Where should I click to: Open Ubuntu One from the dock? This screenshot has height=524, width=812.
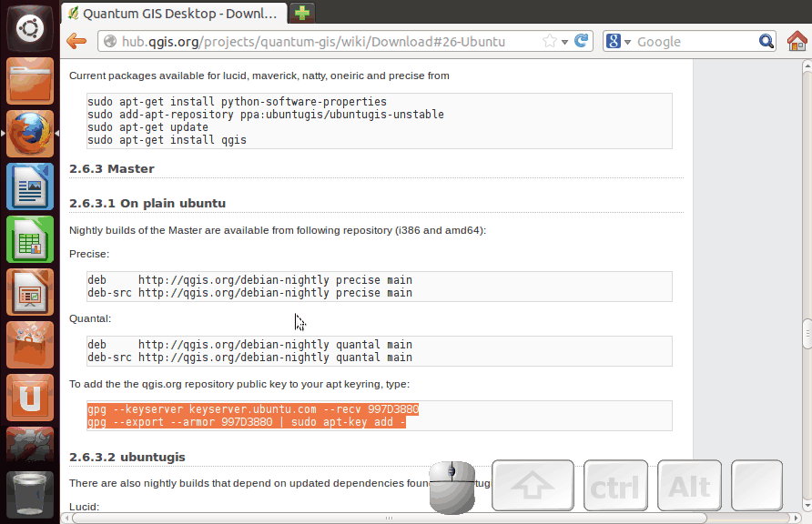[x=29, y=398]
